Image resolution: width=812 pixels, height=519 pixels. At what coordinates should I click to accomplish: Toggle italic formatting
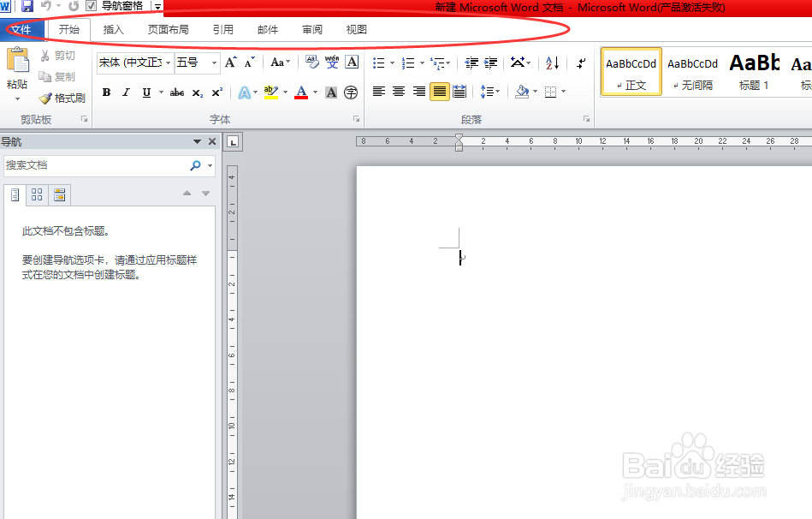click(x=126, y=92)
